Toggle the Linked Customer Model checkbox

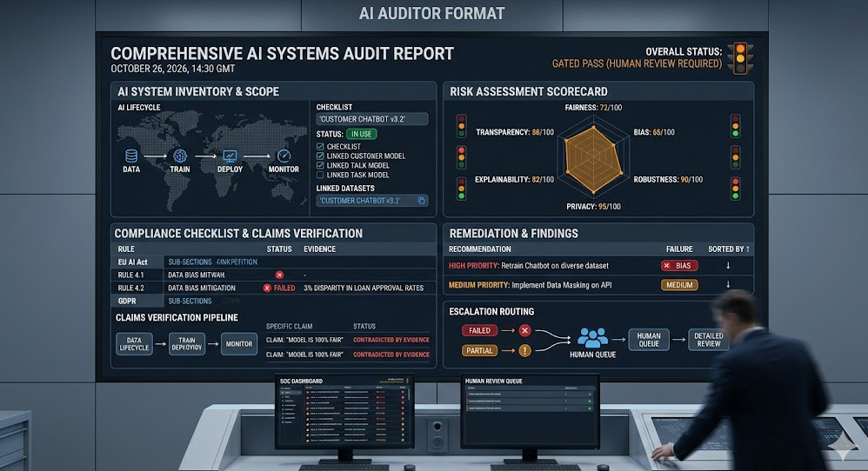click(x=320, y=156)
